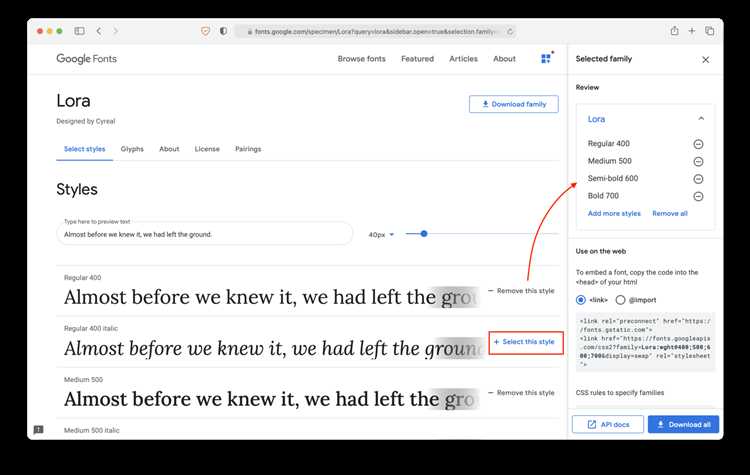Click the Medium 500 italic label

(x=92, y=431)
